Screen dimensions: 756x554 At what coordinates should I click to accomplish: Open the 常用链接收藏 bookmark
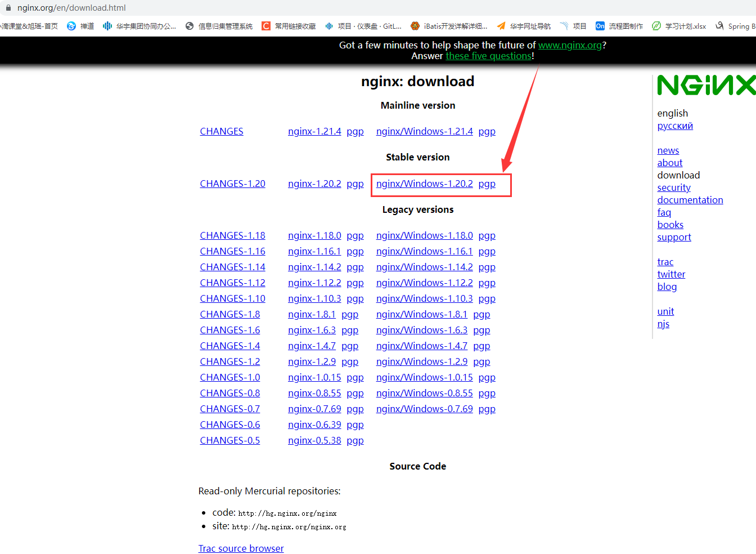coord(289,26)
